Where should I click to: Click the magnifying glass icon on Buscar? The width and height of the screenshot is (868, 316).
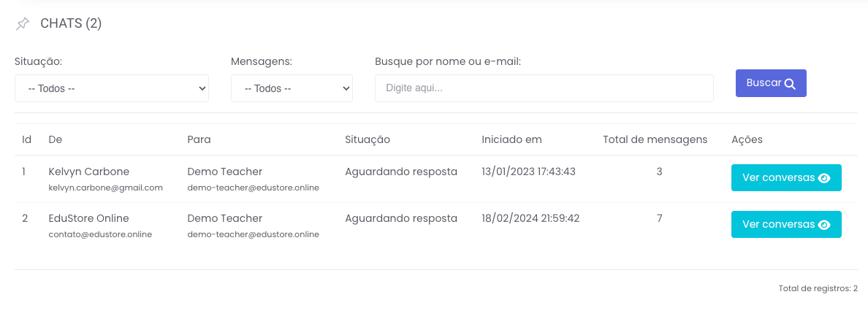[790, 84]
